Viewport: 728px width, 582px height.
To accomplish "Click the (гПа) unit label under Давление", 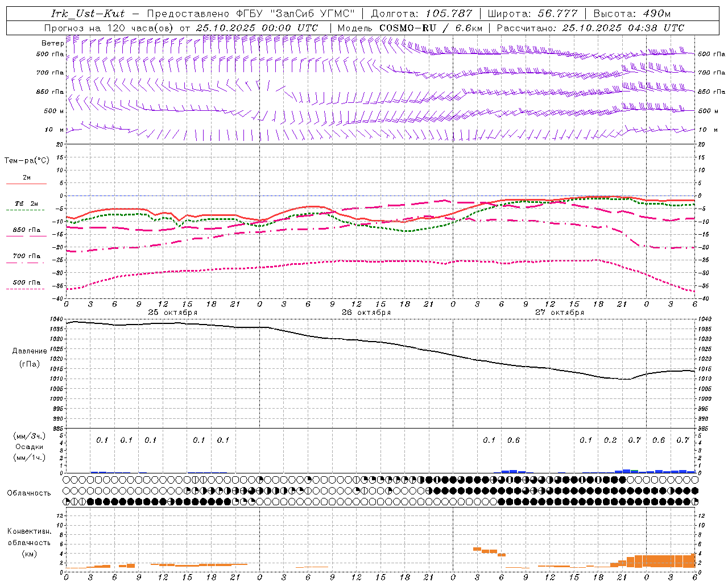I will click(28, 364).
